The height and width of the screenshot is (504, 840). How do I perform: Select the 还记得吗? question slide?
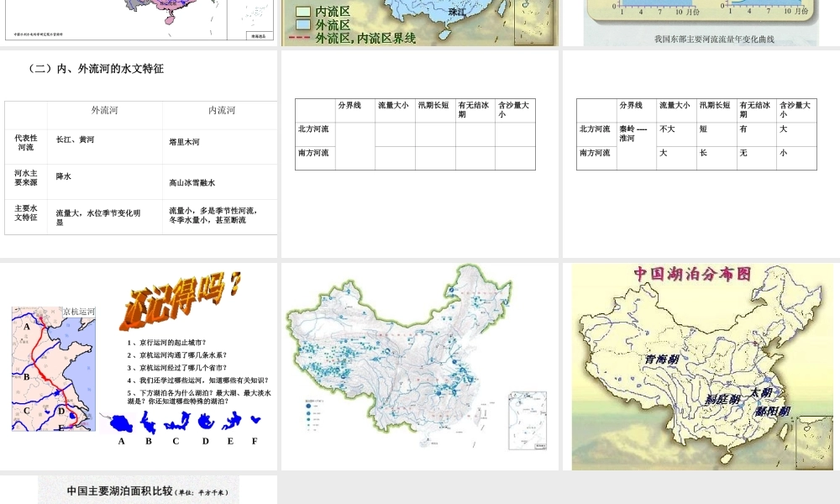pos(139,366)
